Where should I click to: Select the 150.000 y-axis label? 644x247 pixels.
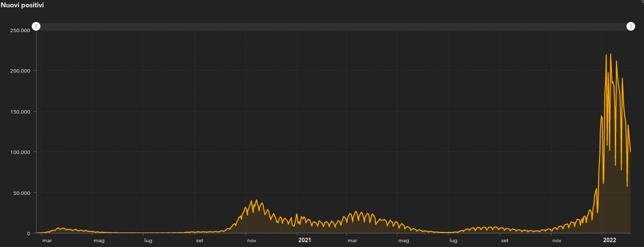click(x=20, y=112)
